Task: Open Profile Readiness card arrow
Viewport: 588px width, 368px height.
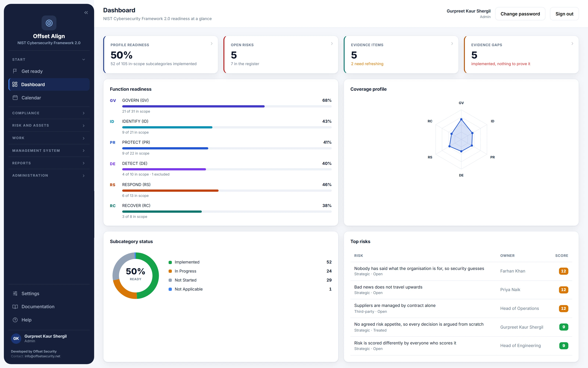Action: coord(212,44)
